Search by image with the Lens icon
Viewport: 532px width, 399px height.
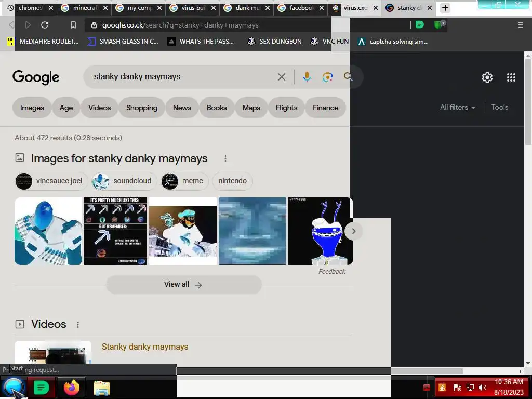point(327,77)
